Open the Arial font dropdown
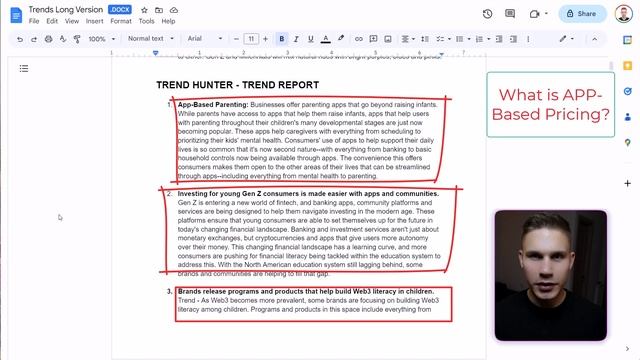This screenshot has width=640, height=360. (x=205, y=39)
